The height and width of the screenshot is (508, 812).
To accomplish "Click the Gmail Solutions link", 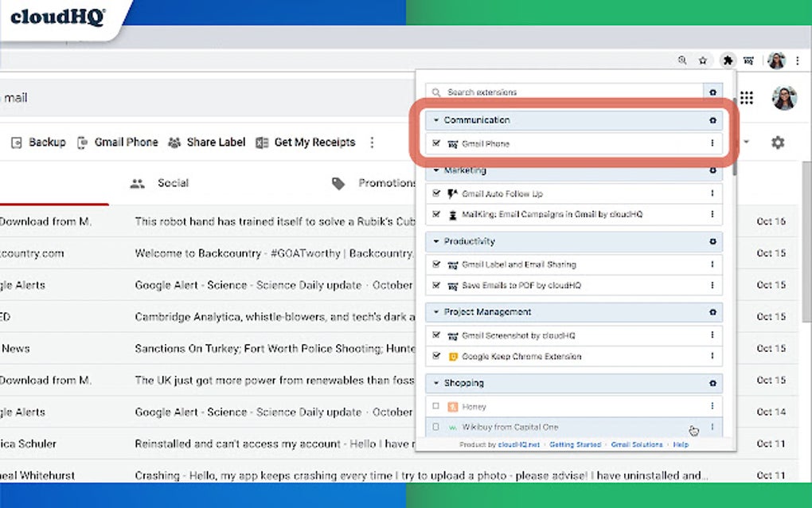I will pyautogui.click(x=637, y=444).
